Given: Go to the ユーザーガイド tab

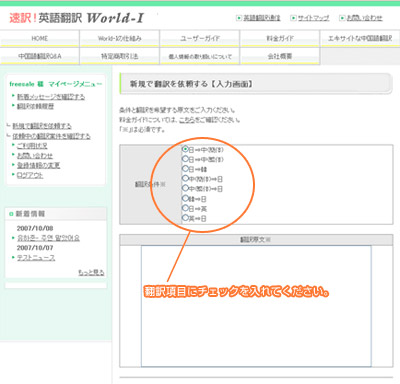Looking at the screenshot, I should (x=200, y=38).
